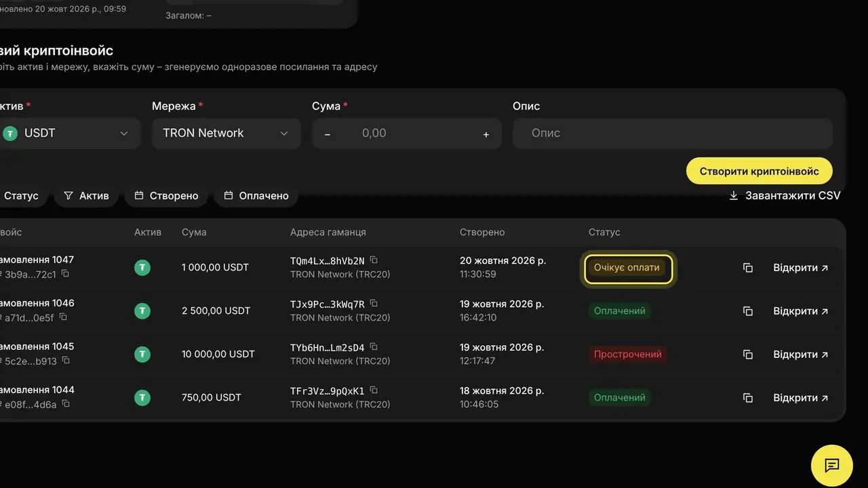Viewport: 868px width, 488px height.
Task: Copy wallet address TYb6Hn…Lm2sD4
Action: pos(374,347)
